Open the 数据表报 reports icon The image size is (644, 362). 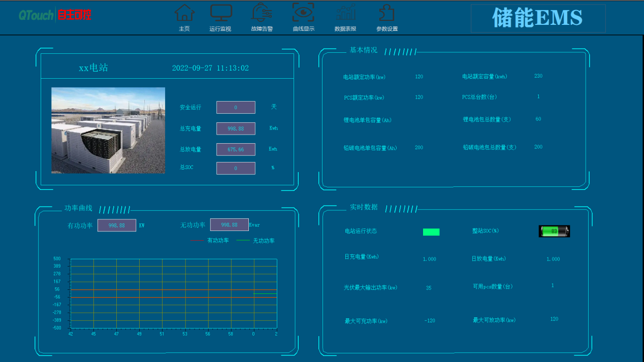click(x=345, y=13)
